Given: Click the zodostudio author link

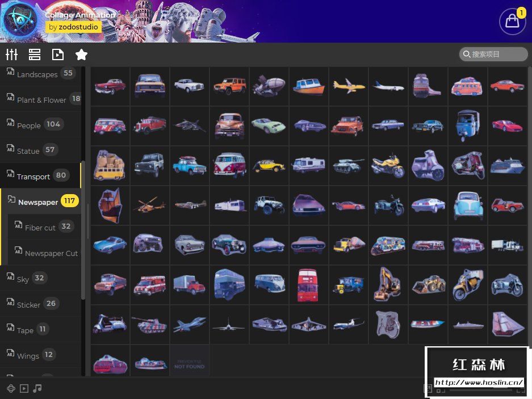Looking at the screenshot, I should click(x=73, y=27).
